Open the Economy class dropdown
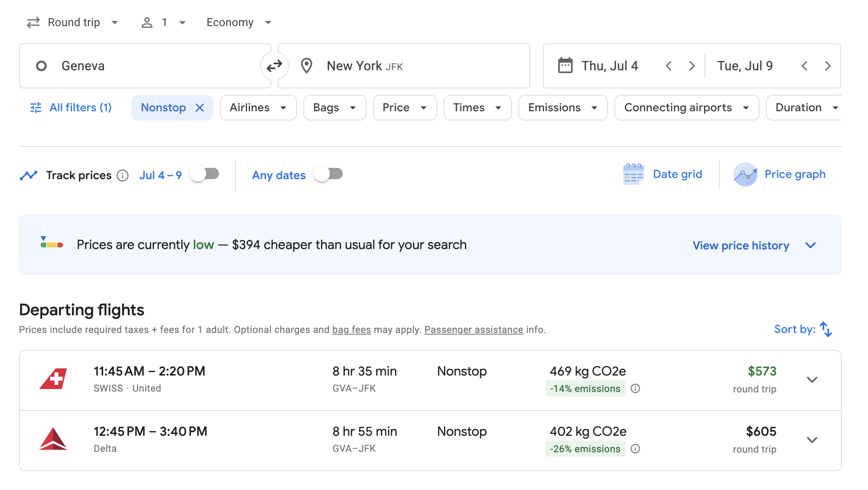This screenshot has height=490, width=868. tap(239, 22)
